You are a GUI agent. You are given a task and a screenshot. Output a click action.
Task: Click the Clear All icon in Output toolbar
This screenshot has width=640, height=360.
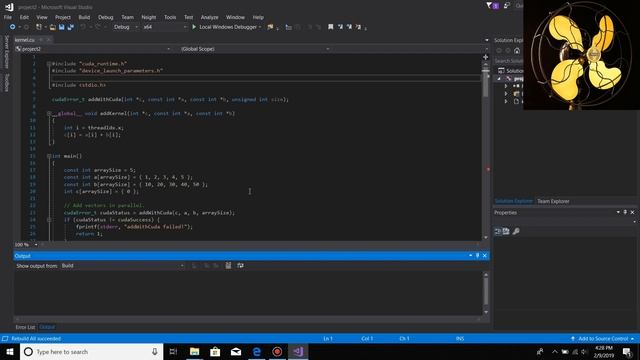tap(228, 266)
